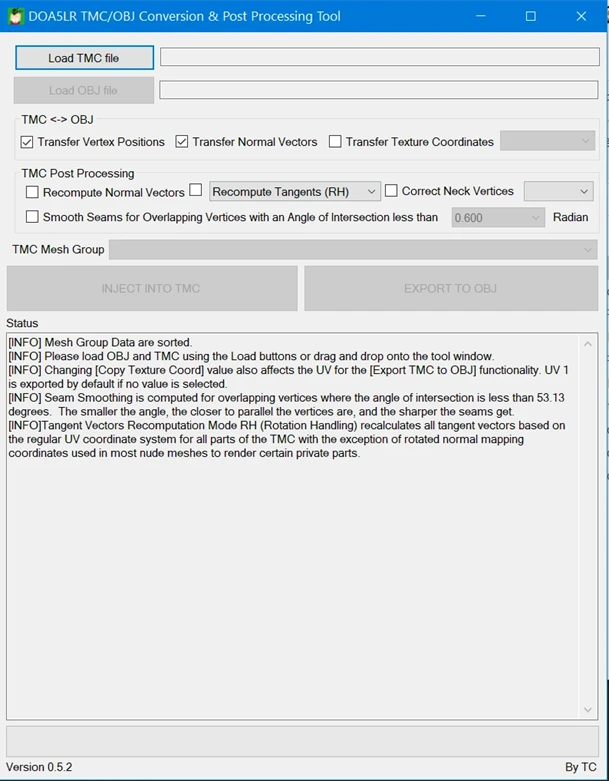Click the TMC file path field
The width and height of the screenshot is (609, 781).
coord(379,57)
